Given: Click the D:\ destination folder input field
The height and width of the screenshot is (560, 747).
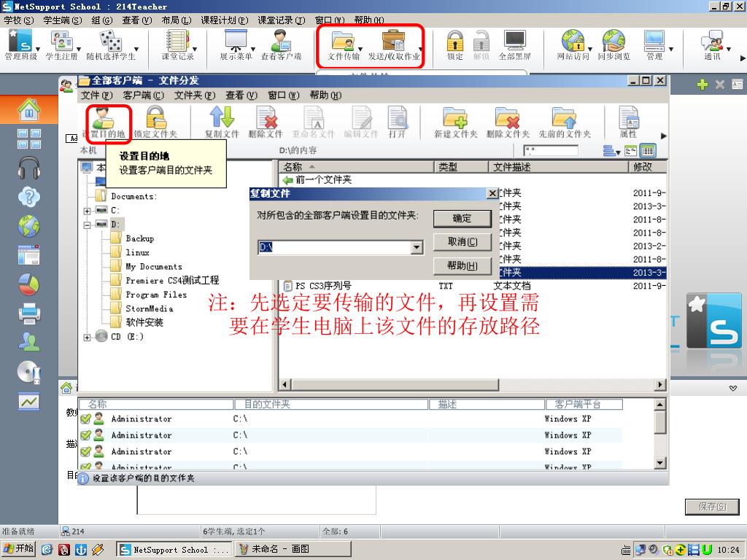Looking at the screenshot, I should pyautogui.click(x=335, y=247).
